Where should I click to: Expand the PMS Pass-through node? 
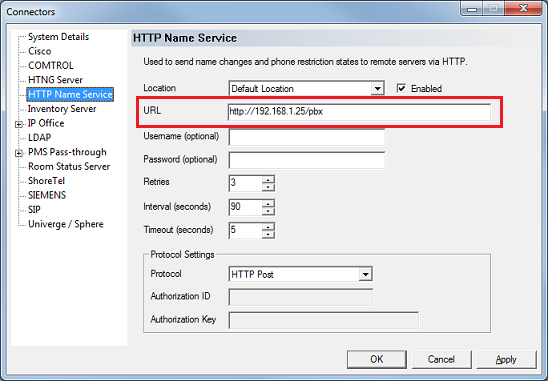pyautogui.click(x=19, y=153)
